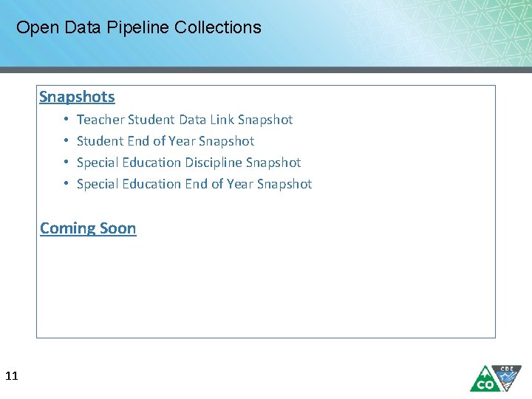Select Teacher Student Data Link Snapshot item

[185, 120]
